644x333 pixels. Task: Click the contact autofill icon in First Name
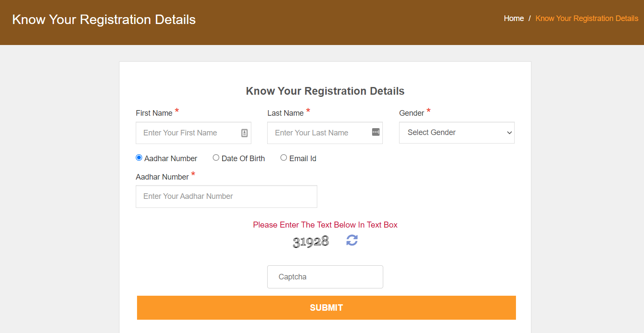244,133
